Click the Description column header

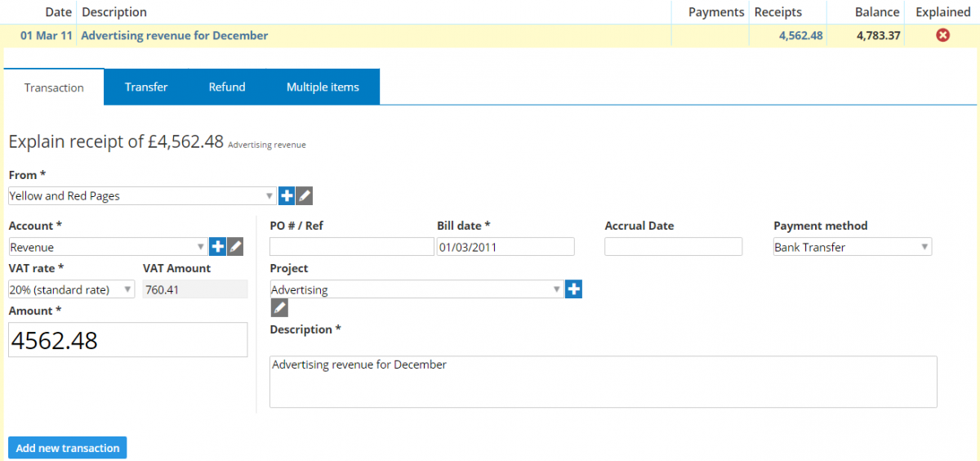point(114,12)
